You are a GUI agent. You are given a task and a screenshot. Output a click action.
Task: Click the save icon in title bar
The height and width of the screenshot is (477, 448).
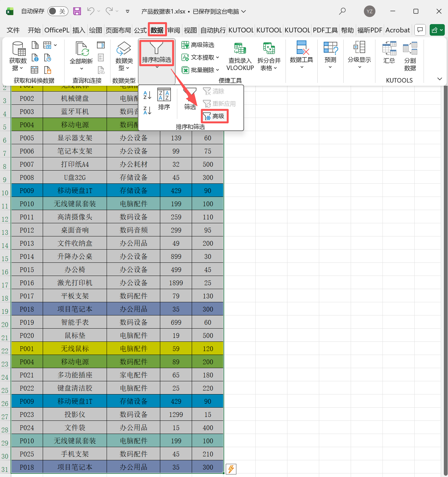(x=77, y=11)
